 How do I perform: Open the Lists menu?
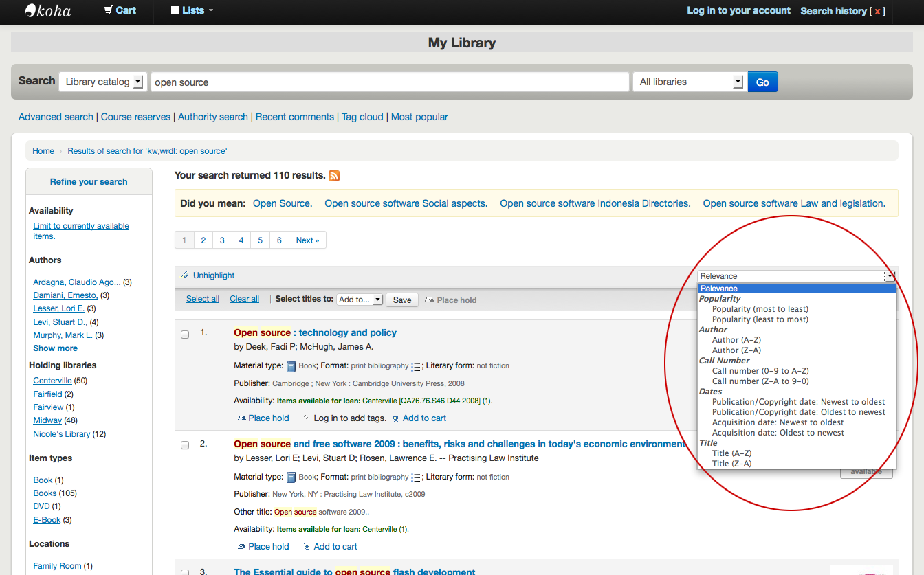click(x=190, y=10)
